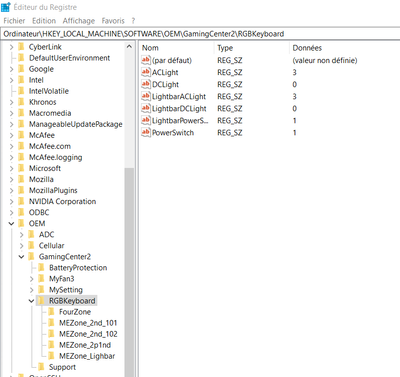Open the ? help menu
The width and height of the screenshot is (400, 377).
pos(133,21)
